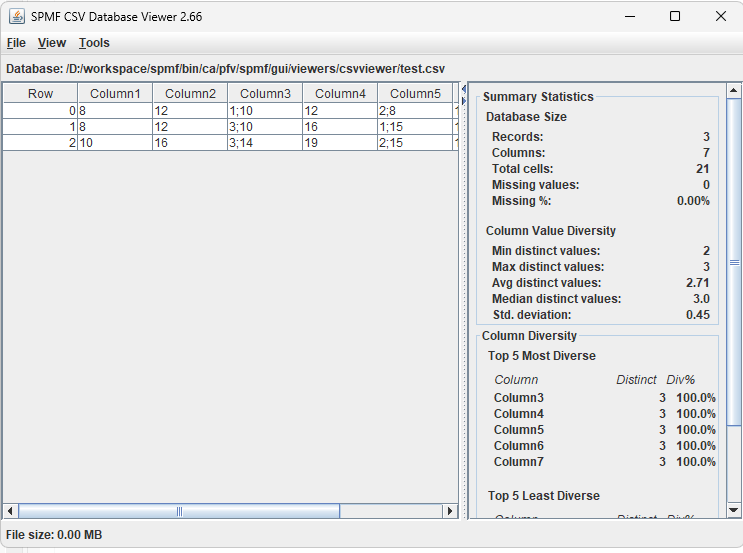Click Column3 in the Most Diverse list
Screen dimensions: 743x553
click(x=518, y=398)
